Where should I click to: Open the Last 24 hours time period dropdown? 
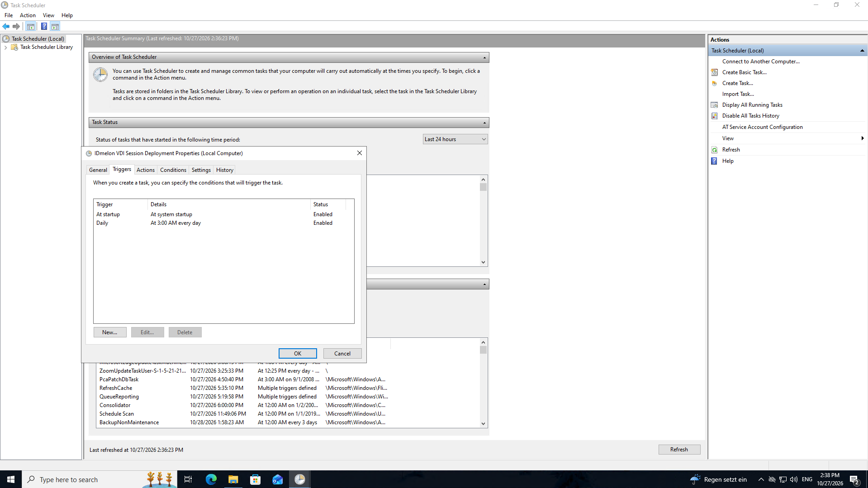click(455, 139)
